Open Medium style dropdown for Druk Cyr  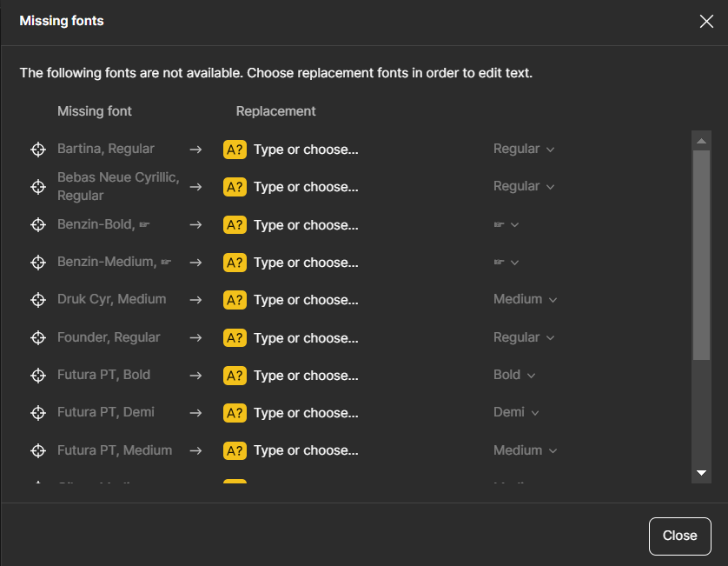pyautogui.click(x=525, y=299)
